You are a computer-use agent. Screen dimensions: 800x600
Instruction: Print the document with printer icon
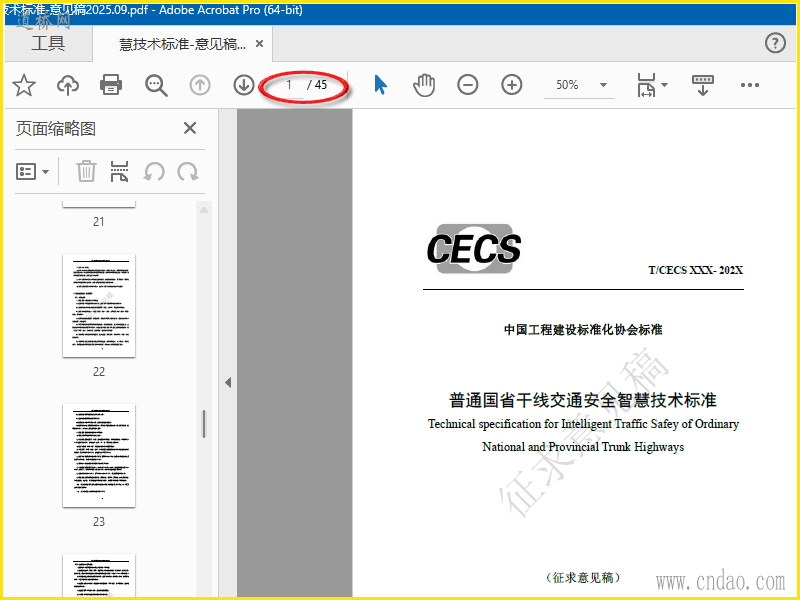click(111, 85)
